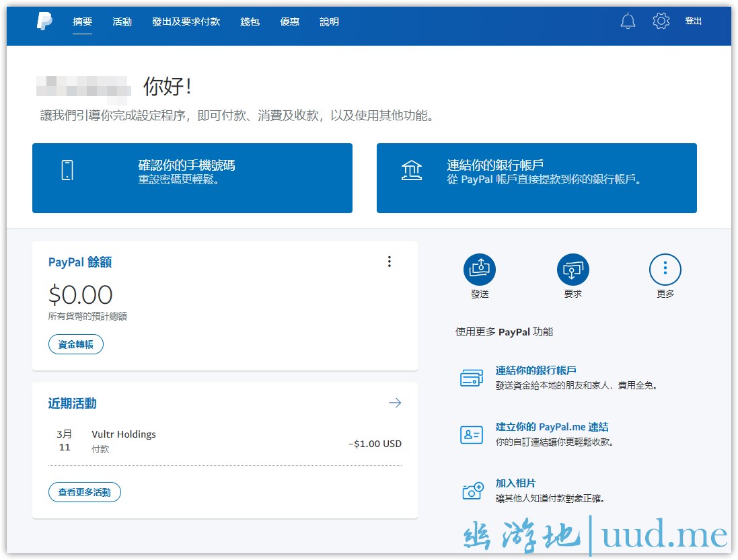
Task: Click the 查看更多活動 button
Action: 84,492
